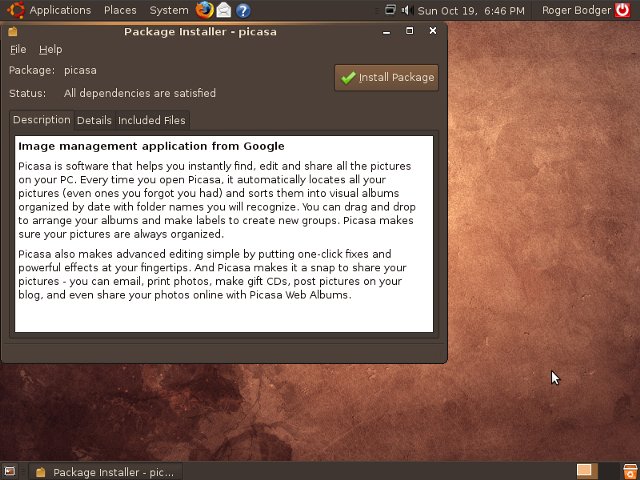Screen dimensions: 640x480
Task: Open the Applications menu in top panel
Action: coord(60,10)
